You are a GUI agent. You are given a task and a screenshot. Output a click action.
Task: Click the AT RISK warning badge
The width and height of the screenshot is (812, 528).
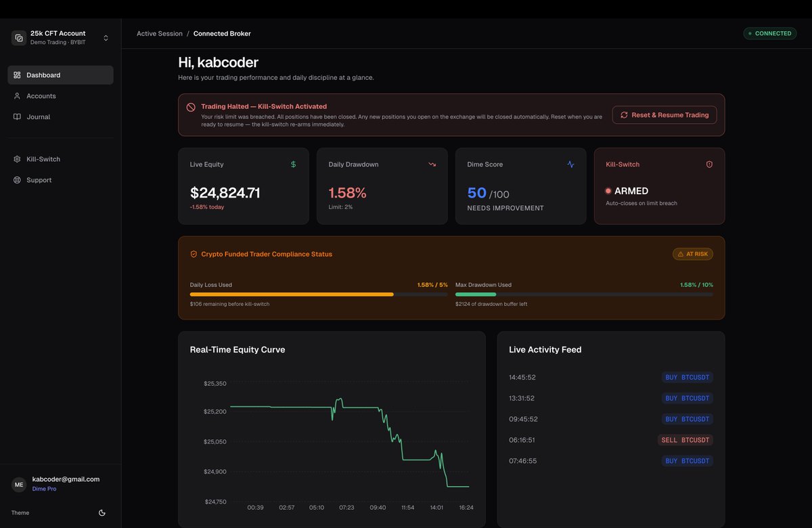(693, 254)
